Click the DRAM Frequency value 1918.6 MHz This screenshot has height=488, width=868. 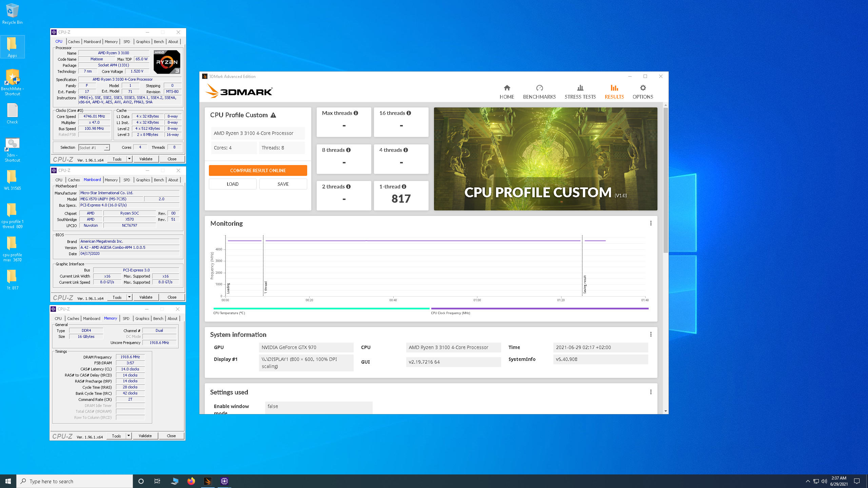point(130,357)
